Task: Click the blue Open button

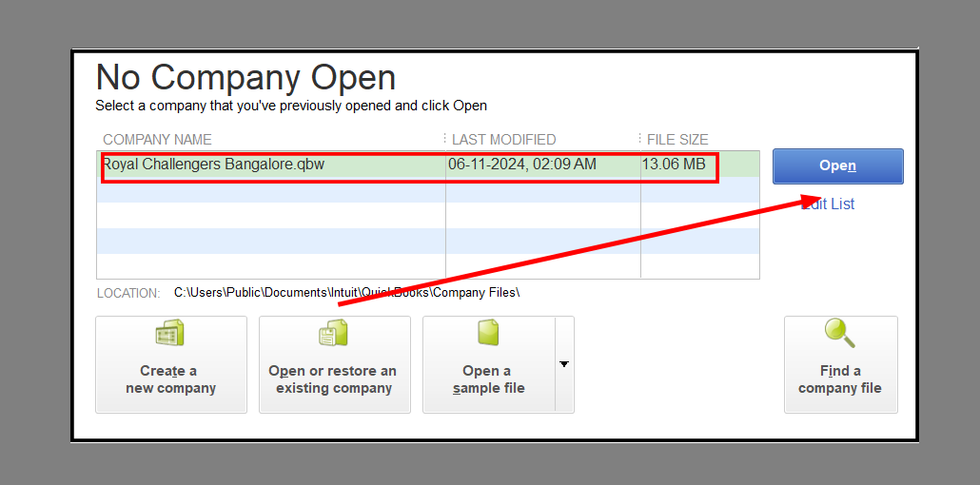Action: click(837, 166)
